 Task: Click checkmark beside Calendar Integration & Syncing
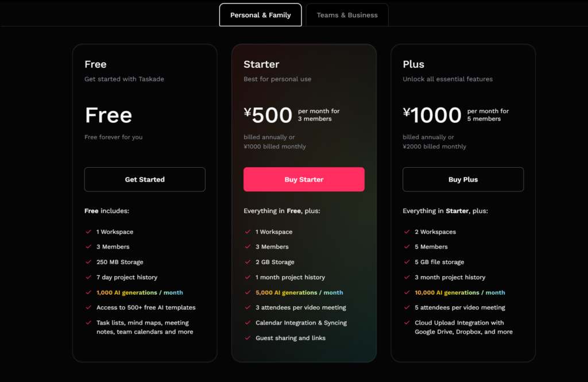[x=247, y=322]
